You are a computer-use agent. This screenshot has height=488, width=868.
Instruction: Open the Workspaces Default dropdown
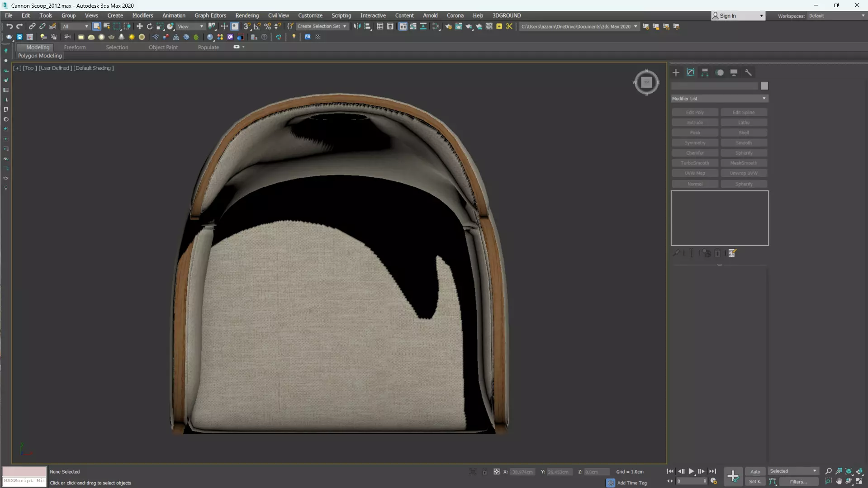[836, 16]
